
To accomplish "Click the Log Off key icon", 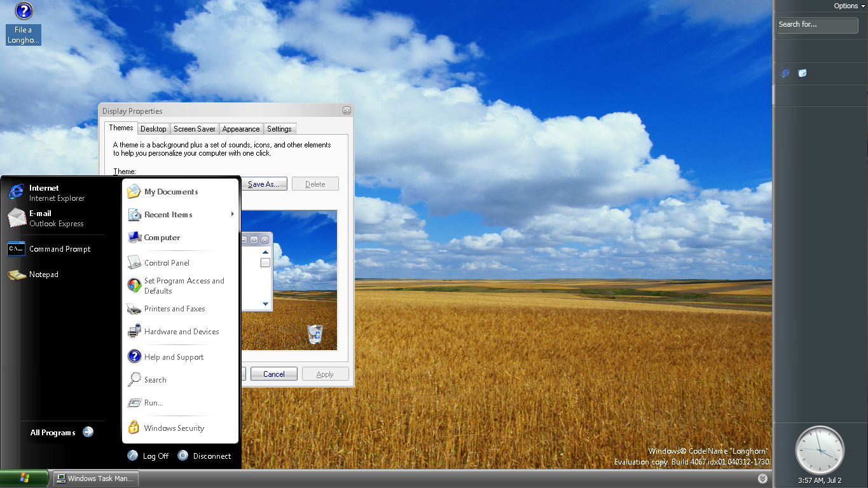I will coord(133,456).
